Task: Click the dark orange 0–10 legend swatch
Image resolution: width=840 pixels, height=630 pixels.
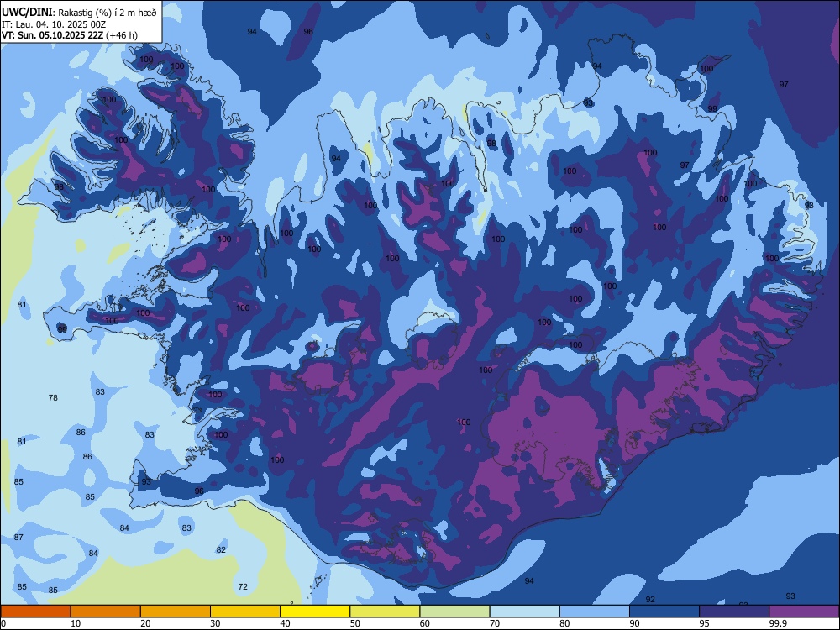Action: coord(35,612)
